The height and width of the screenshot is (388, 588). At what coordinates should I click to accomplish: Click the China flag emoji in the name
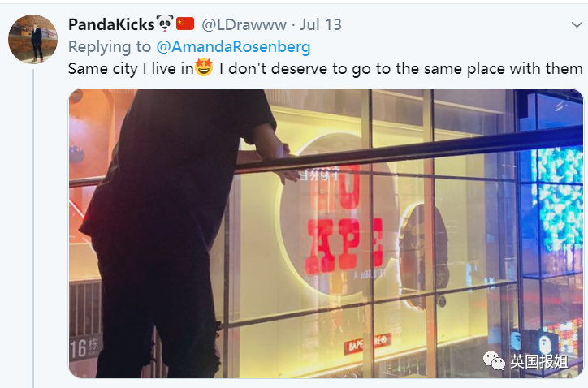click(185, 24)
